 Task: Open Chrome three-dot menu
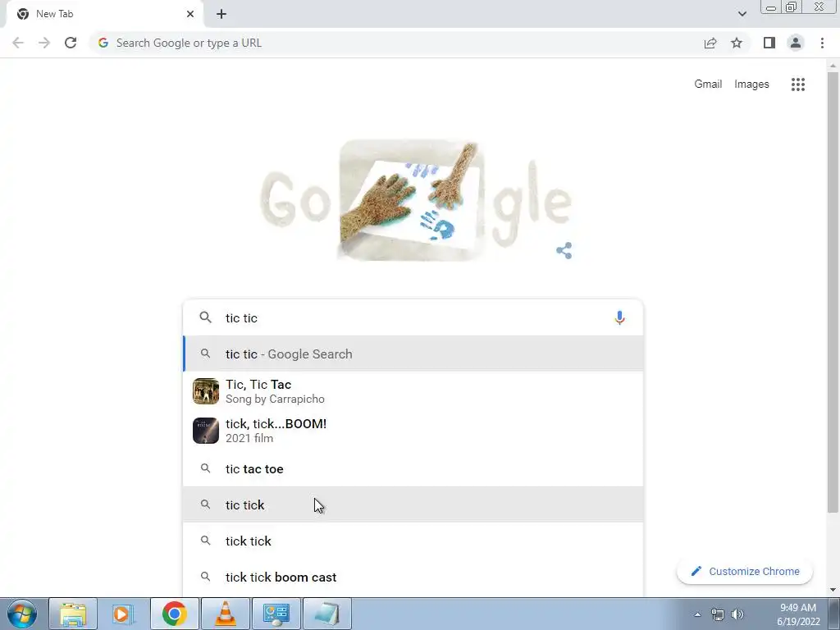[822, 43]
